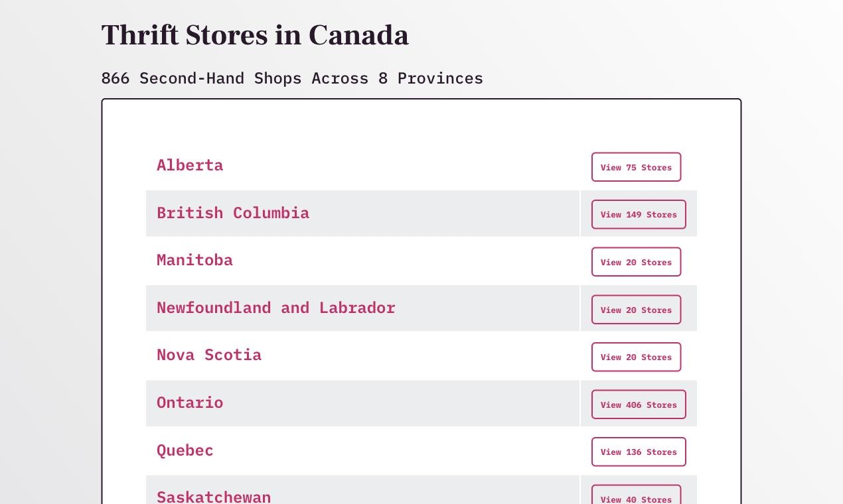Click the View 406 Stores button
Image resolution: width=843 pixels, height=504 pixels.
click(x=639, y=405)
